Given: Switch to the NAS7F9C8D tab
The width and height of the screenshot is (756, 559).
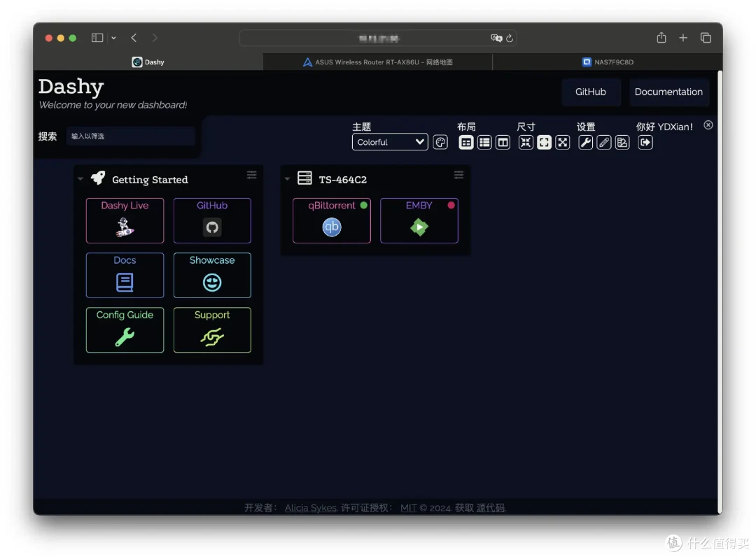Looking at the screenshot, I should click(x=608, y=62).
